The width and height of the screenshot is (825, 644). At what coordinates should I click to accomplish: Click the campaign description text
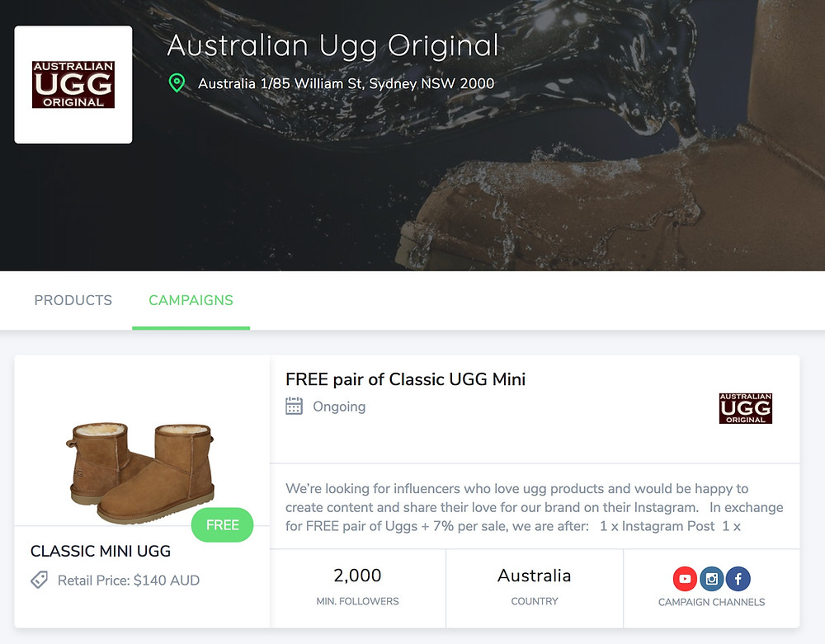point(534,507)
